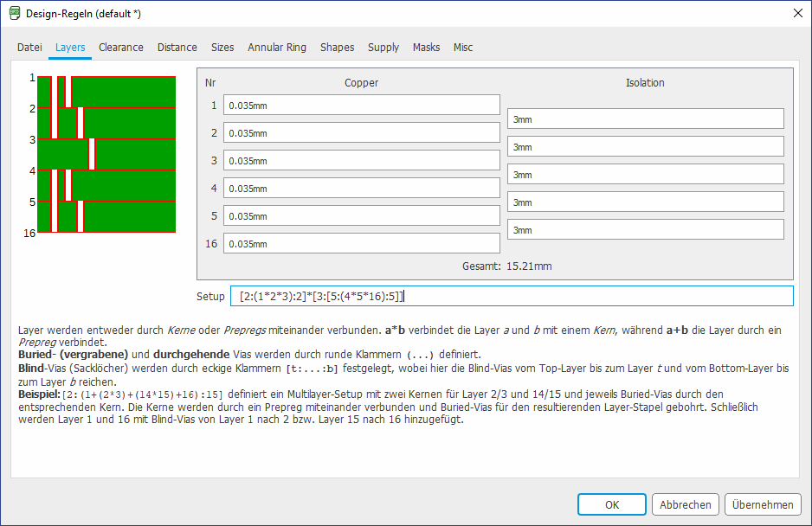Apply changes with the Übernehmen button
The image size is (812, 526).
coord(763,504)
